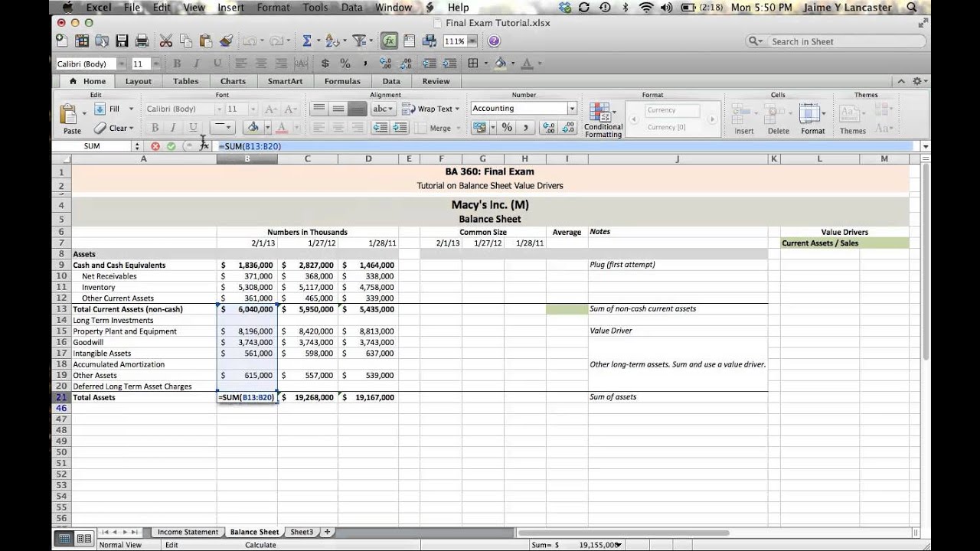980x551 pixels.
Task: Click the Insert cells button
Action: pyautogui.click(x=744, y=119)
